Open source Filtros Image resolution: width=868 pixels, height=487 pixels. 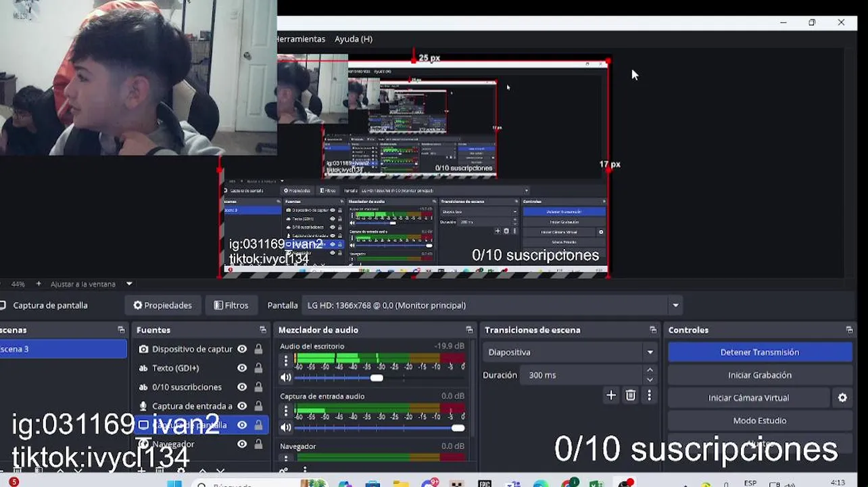(x=231, y=305)
